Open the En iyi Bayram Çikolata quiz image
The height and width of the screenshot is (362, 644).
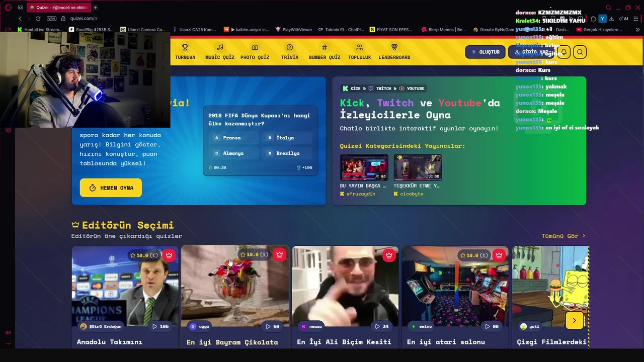235,287
